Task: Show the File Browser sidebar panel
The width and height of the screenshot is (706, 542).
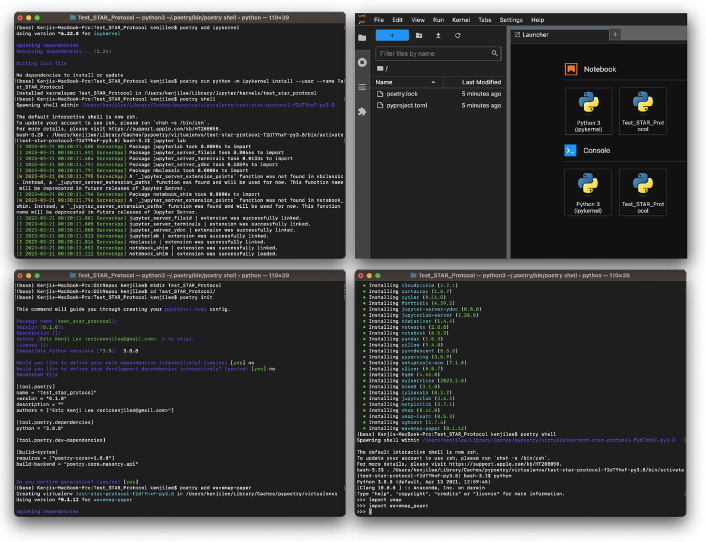Action: pos(362,38)
